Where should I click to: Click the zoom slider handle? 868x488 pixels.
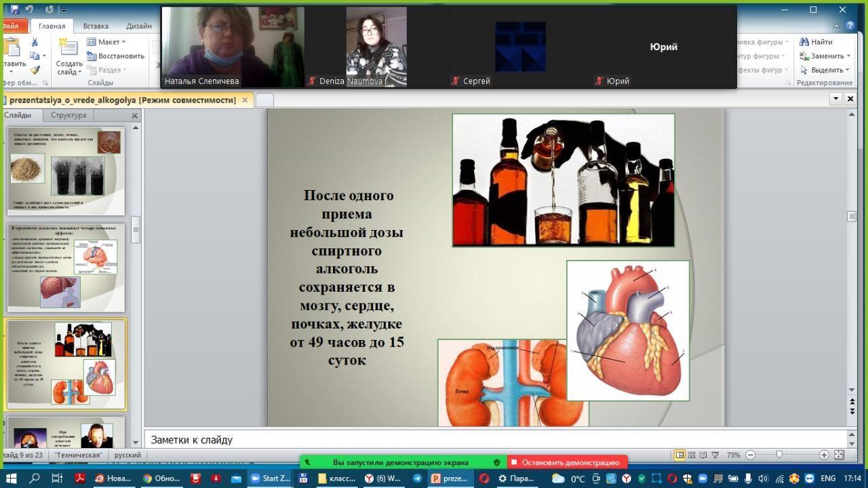(x=779, y=455)
